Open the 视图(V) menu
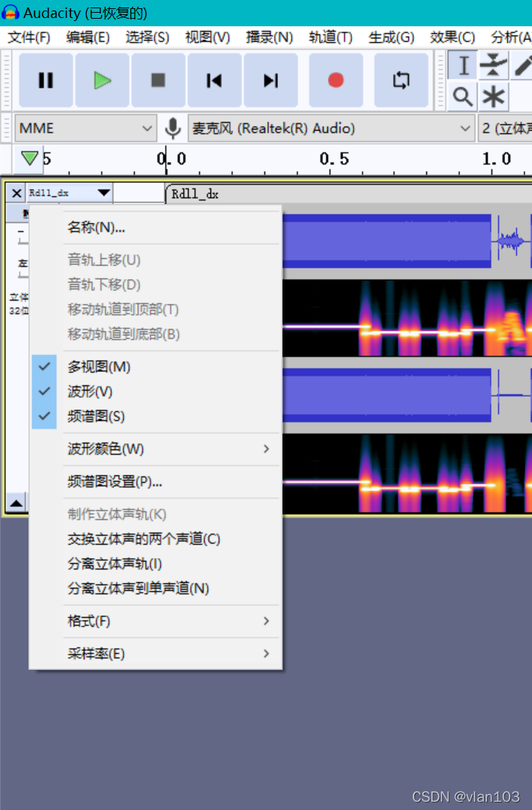Screen dimensions: 532x810 [208, 37]
